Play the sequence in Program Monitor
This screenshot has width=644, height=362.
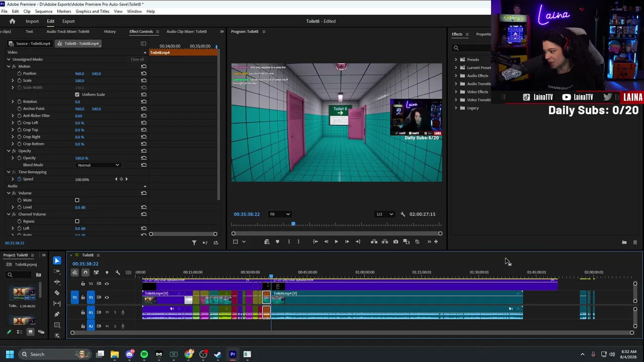(x=336, y=242)
